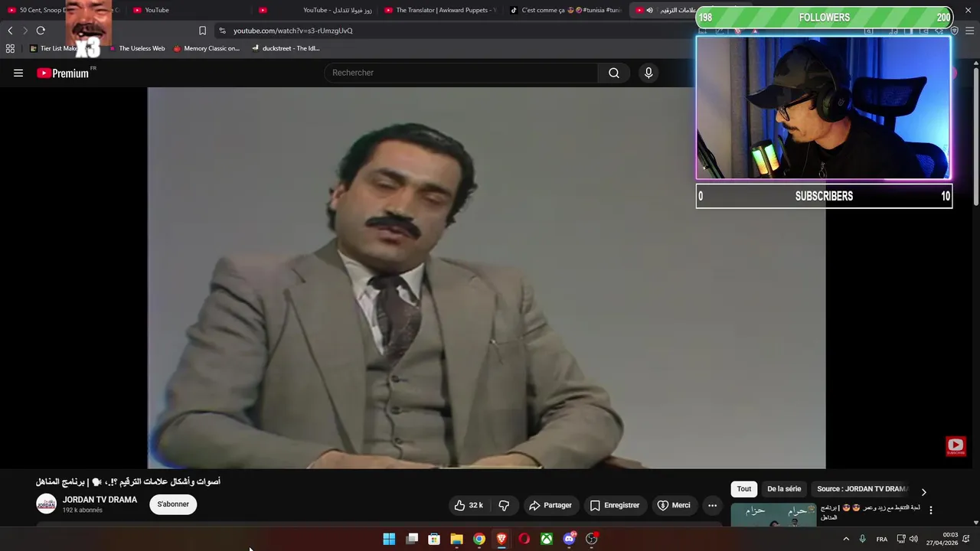Open 'Memory Classic on...' bookmark
Image resolution: width=980 pixels, height=551 pixels.
point(207,48)
